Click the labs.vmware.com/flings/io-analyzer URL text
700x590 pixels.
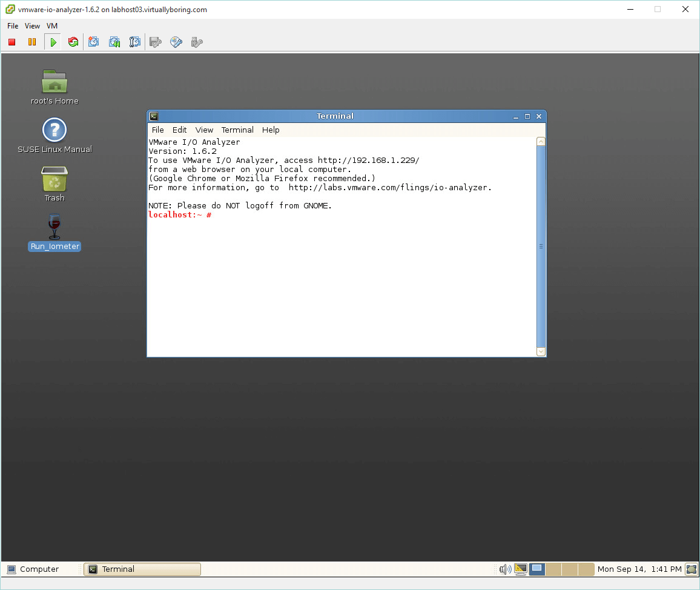(390, 188)
